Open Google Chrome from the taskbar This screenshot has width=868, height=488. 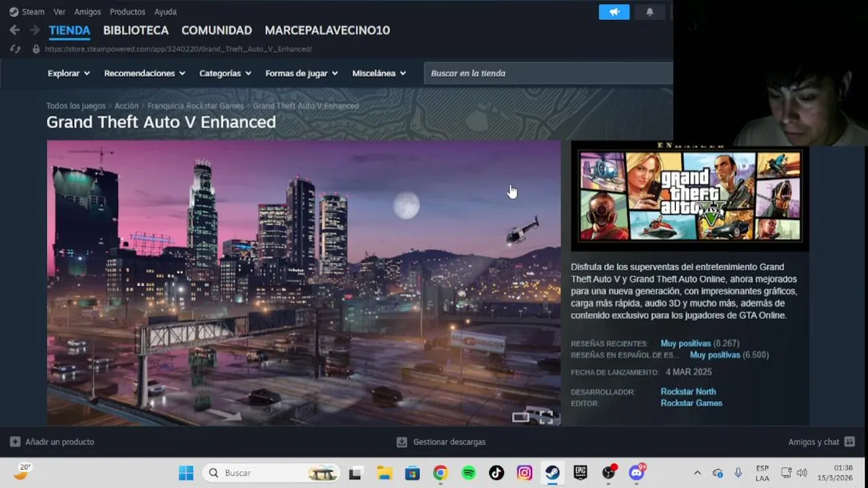pyautogui.click(x=441, y=473)
